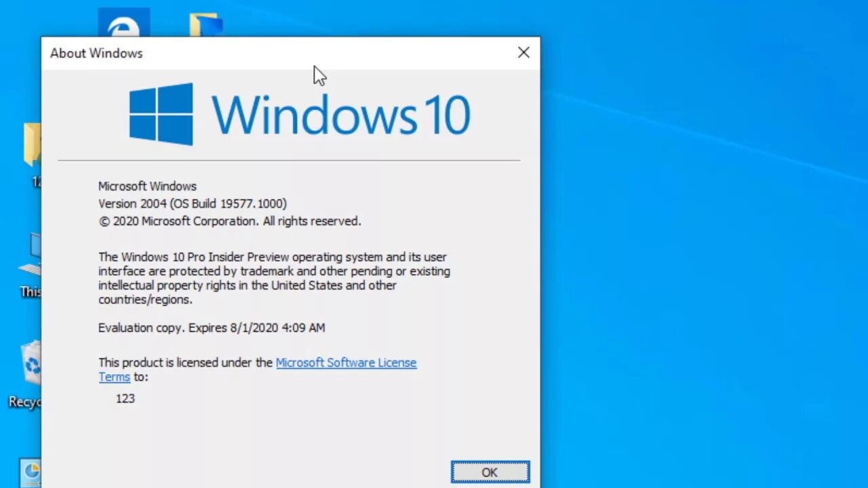
Task: Click the 'About Windows' title text
Action: pyautogui.click(x=96, y=53)
